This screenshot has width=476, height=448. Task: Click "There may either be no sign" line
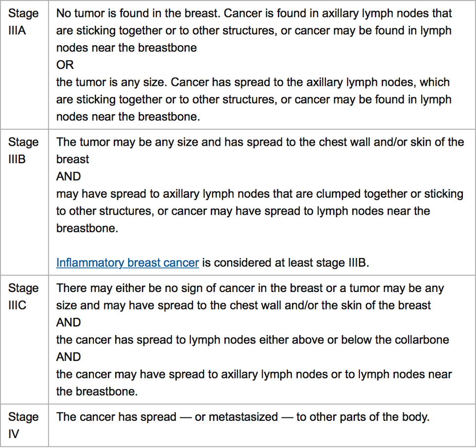[x=146, y=288]
